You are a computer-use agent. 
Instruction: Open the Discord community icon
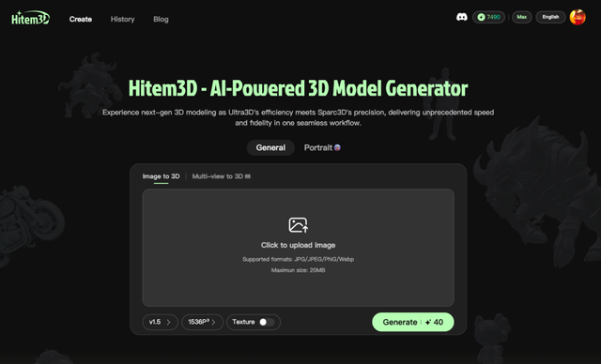[x=461, y=17]
